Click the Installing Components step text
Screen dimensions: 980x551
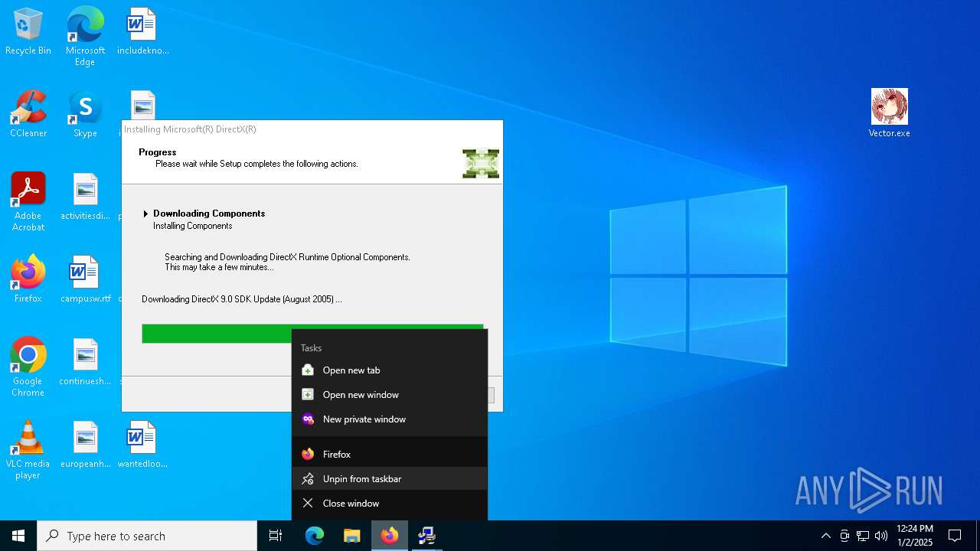[x=192, y=226]
